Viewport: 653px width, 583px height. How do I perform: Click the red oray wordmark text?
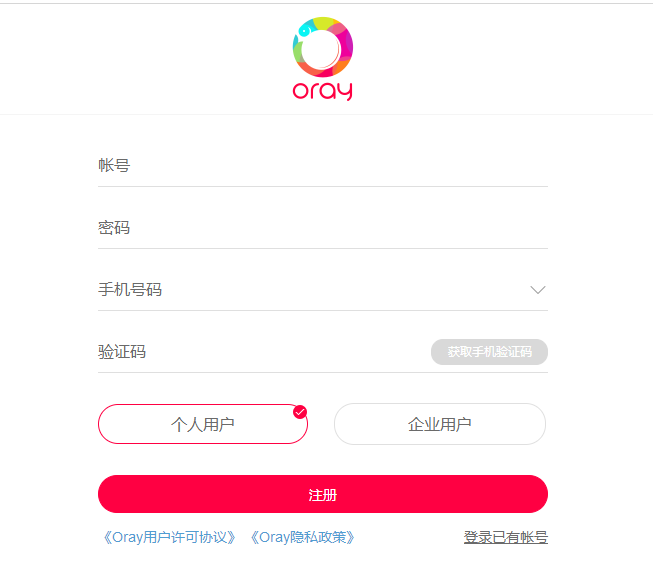[x=322, y=90]
